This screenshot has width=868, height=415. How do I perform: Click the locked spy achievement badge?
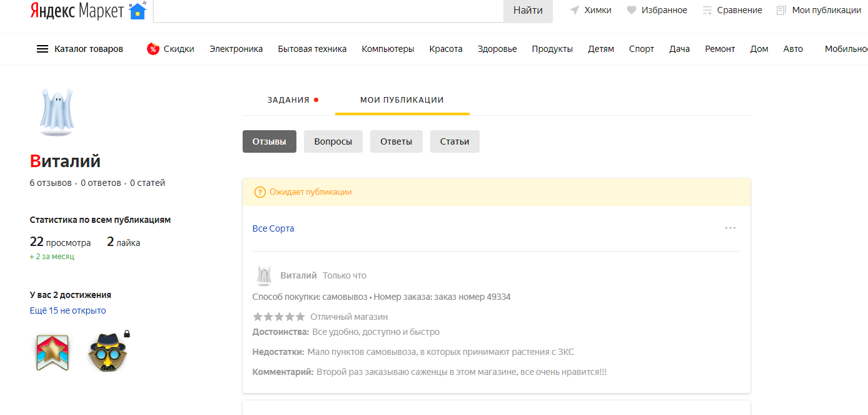click(108, 352)
